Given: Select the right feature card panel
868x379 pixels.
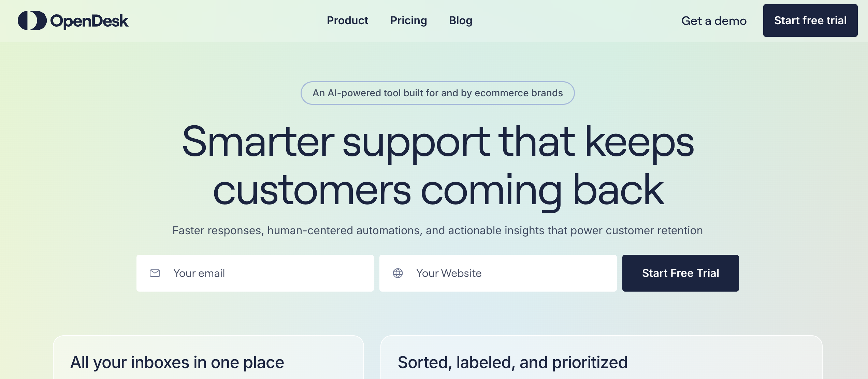Looking at the screenshot, I should [601, 357].
